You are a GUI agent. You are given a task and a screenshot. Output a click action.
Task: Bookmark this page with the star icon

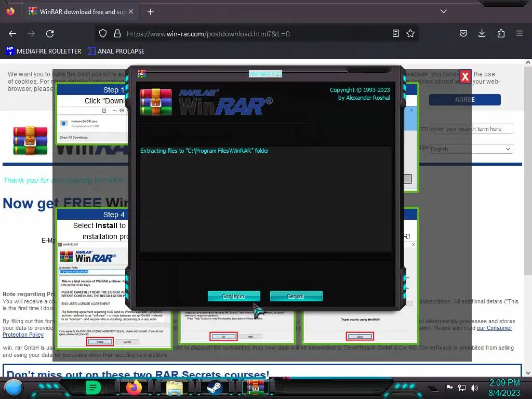pyautogui.click(x=410, y=34)
